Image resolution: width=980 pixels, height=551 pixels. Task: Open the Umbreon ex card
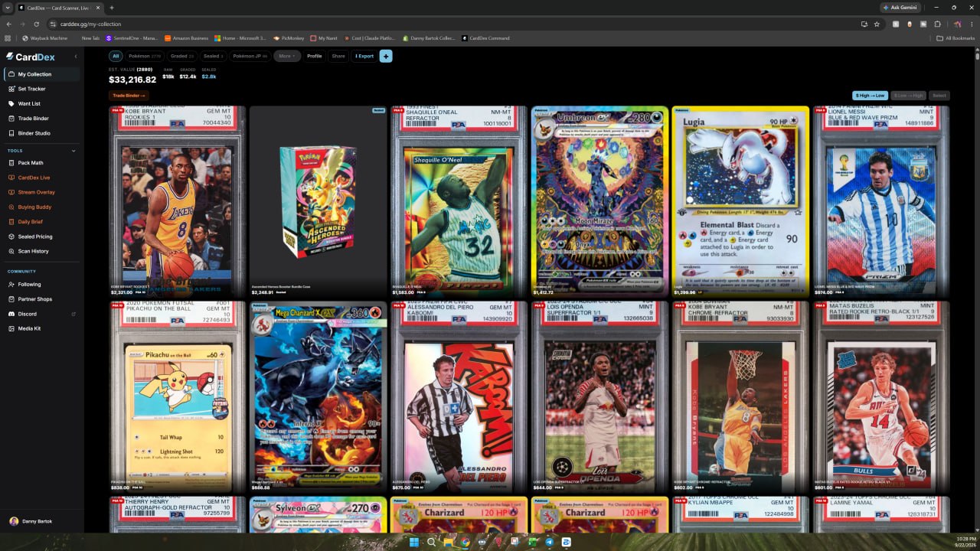[599, 201]
